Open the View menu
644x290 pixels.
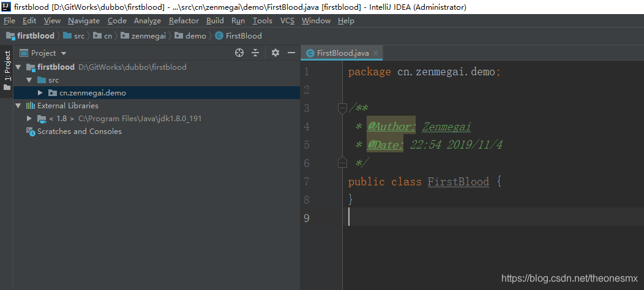pyautogui.click(x=52, y=21)
